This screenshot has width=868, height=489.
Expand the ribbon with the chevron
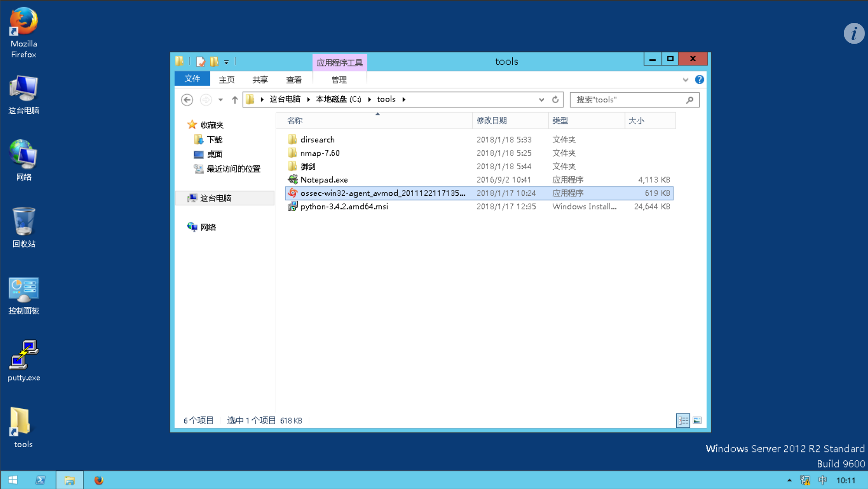[685, 80]
